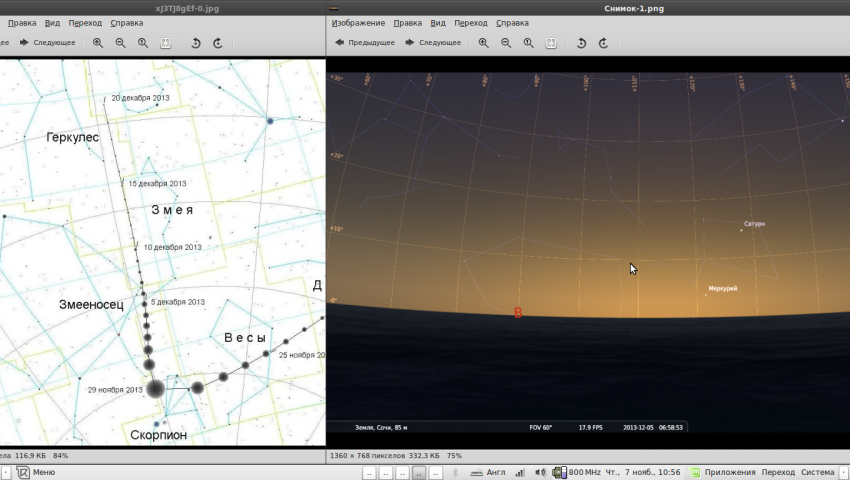Open the Изображение menu in Снимок-1.png window
Image resolution: width=850 pixels, height=480 pixels.
(x=358, y=22)
